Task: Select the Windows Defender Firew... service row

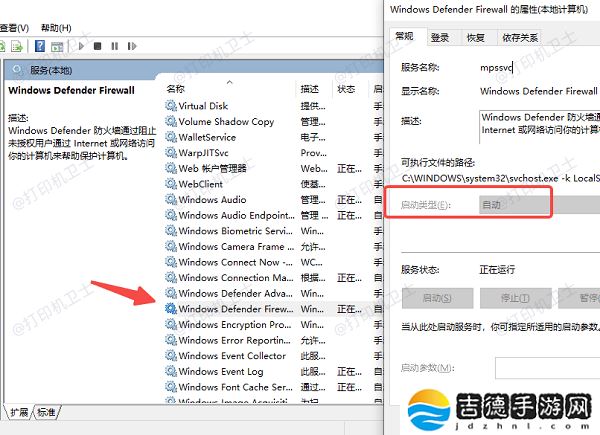Action: coord(274,309)
